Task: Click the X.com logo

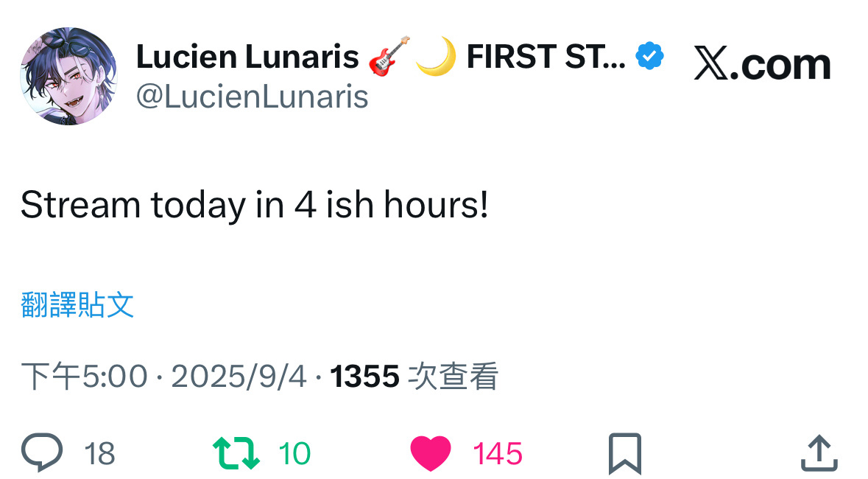Action: 762,65
